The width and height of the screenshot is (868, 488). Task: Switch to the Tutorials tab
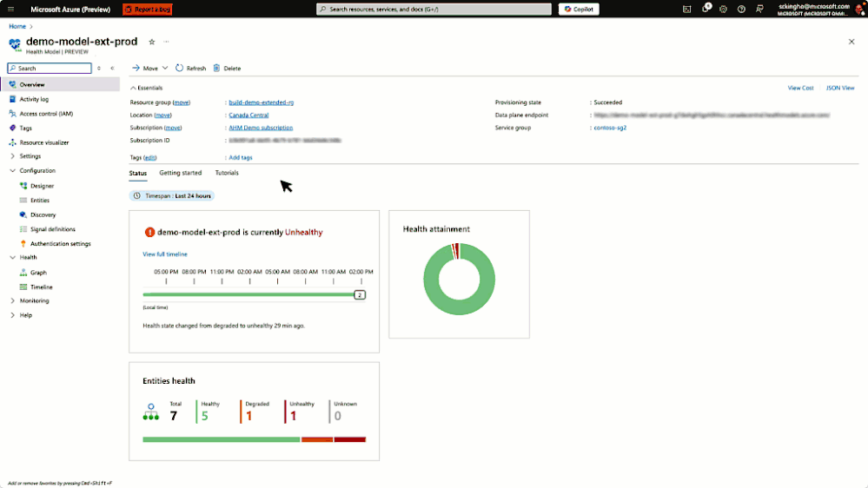coord(227,173)
